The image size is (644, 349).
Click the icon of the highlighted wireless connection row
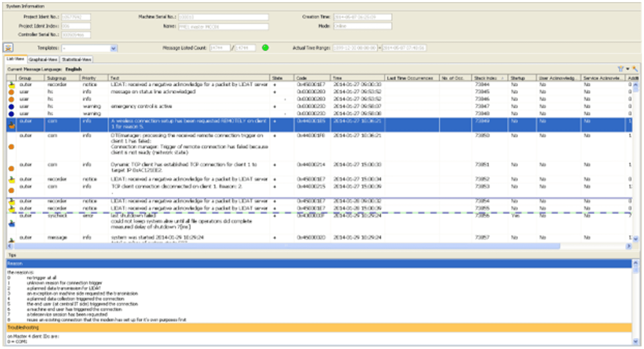(11, 125)
